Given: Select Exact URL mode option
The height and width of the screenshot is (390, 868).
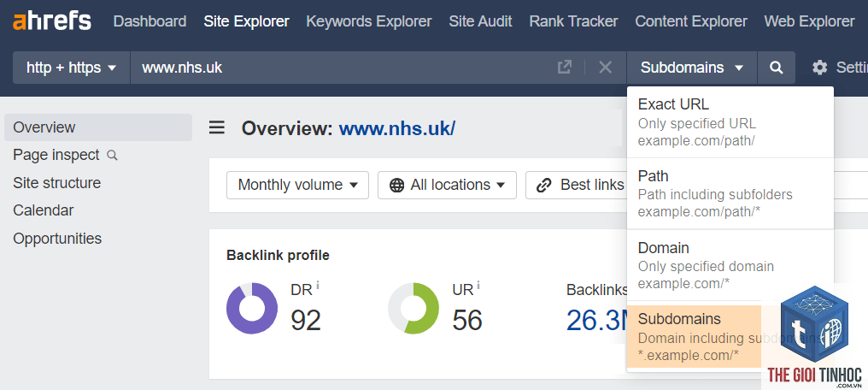Looking at the screenshot, I should pyautogui.click(x=730, y=122).
